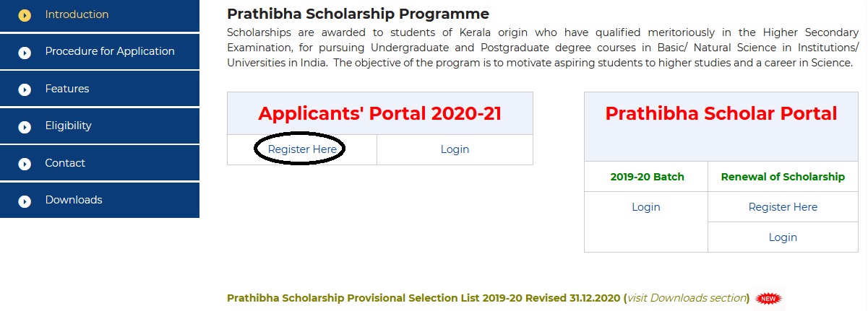This screenshot has height=311, width=868.
Task: Click the arrow icon next to Eligibility
Action: (25, 127)
